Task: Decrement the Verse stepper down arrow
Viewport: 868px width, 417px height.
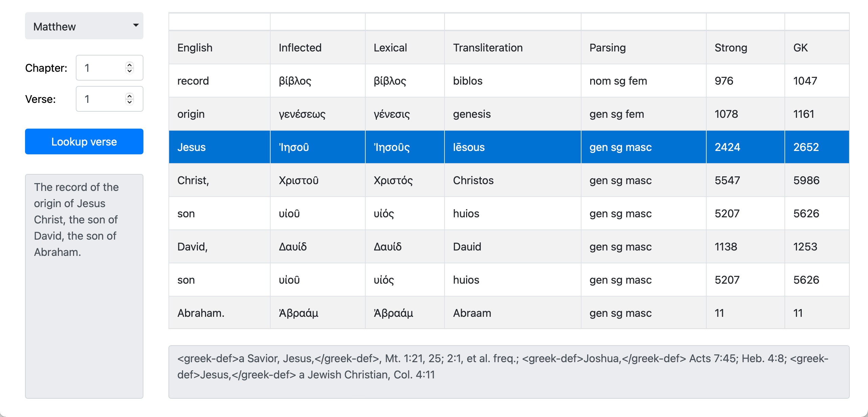Action: click(x=129, y=102)
